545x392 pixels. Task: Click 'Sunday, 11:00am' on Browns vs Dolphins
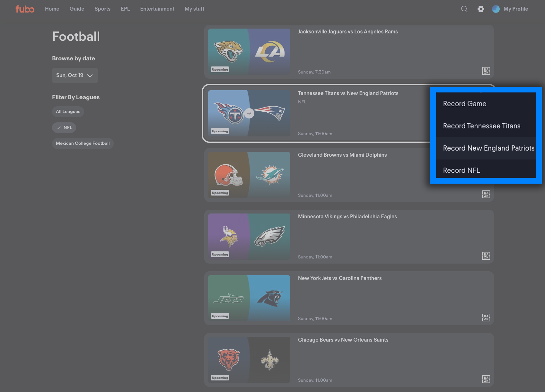[315, 195]
